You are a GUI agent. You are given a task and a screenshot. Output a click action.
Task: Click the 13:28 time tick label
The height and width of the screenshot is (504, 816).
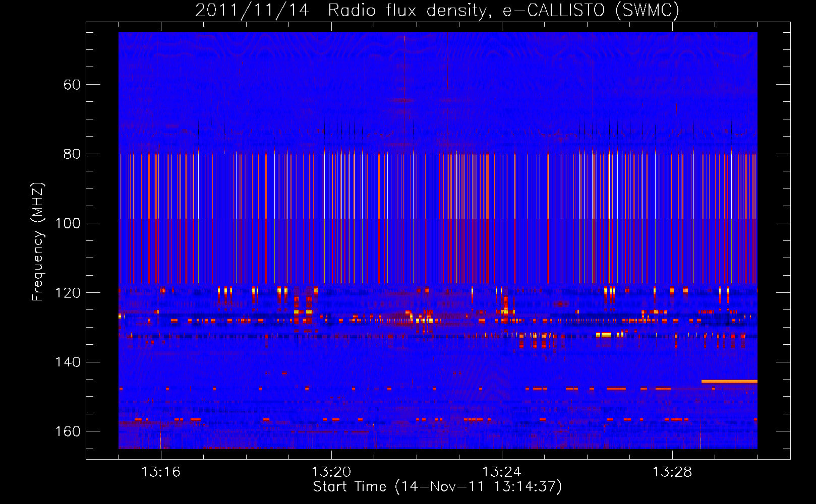672,472
